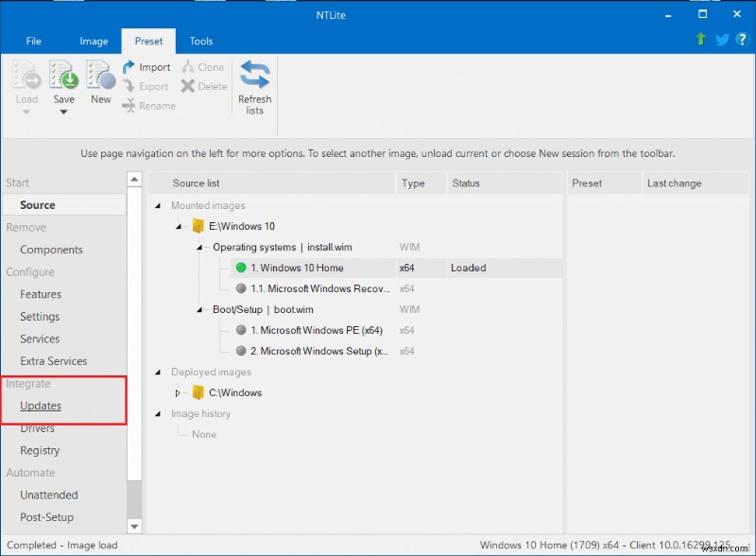Screen dimensions: 756x556
Task: Open the Tools ribbon tab
Action: pos(200,41)
